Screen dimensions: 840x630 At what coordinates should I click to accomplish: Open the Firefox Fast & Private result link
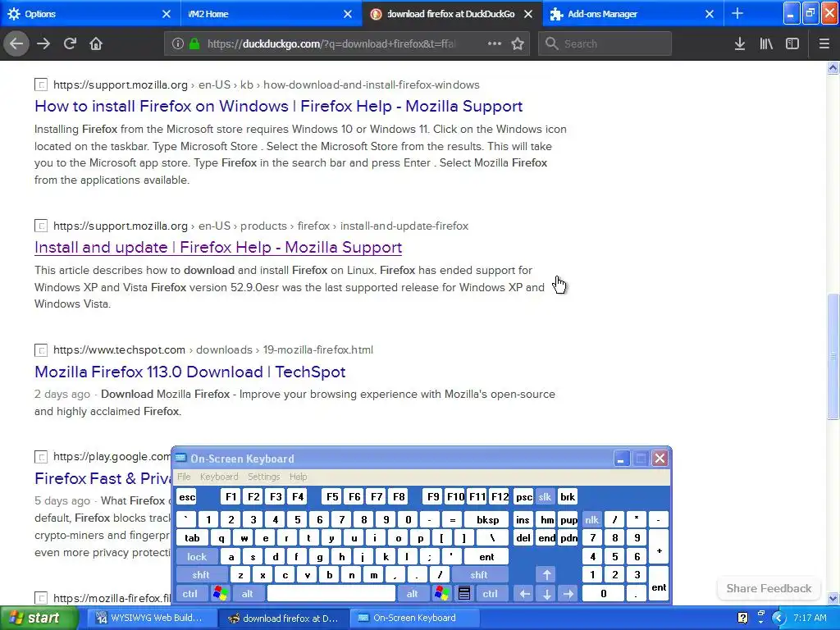pyautogui.click(x=103, y=478)
